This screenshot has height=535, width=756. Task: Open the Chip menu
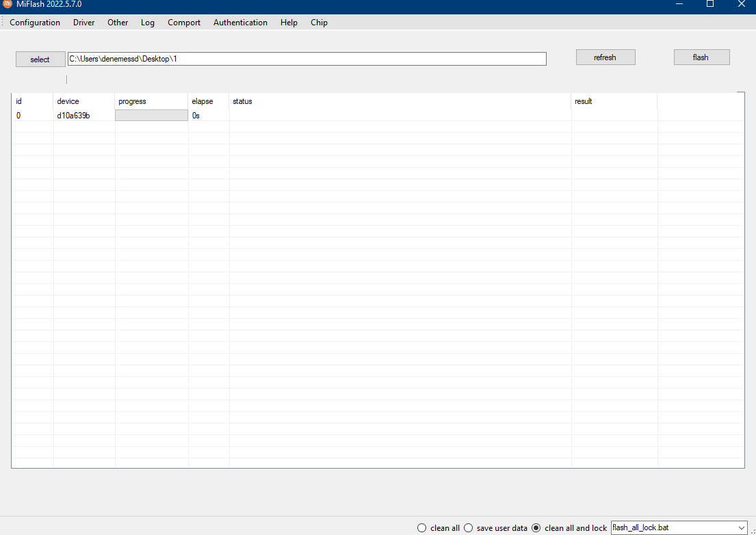[x=319, y=23]
